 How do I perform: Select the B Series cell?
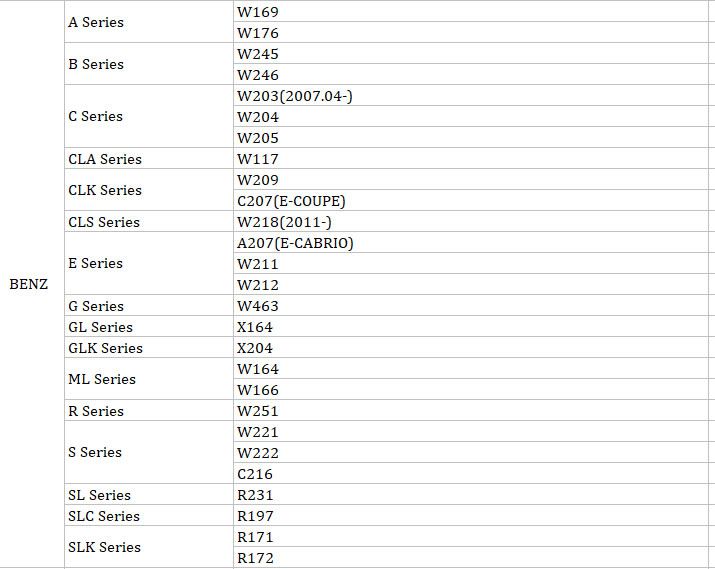(96, 64)
